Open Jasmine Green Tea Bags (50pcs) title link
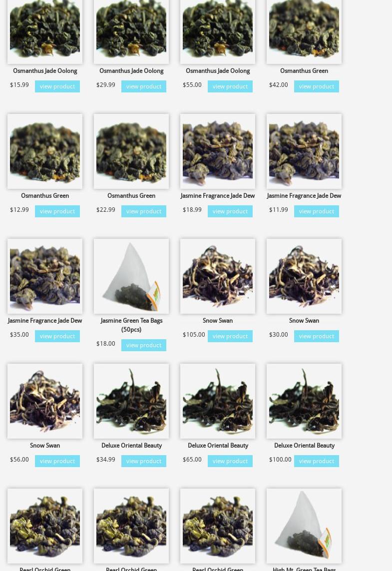The image size is (392, 571). coord(131,325)
